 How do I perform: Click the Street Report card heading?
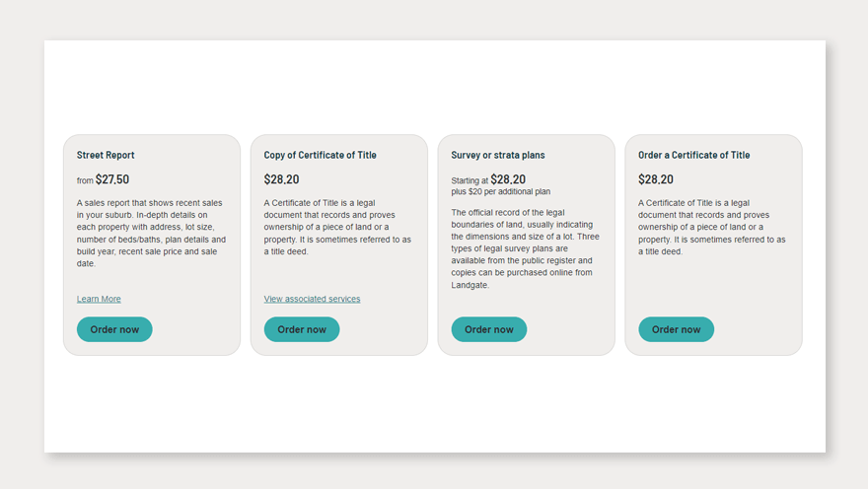tap(106, 155)
